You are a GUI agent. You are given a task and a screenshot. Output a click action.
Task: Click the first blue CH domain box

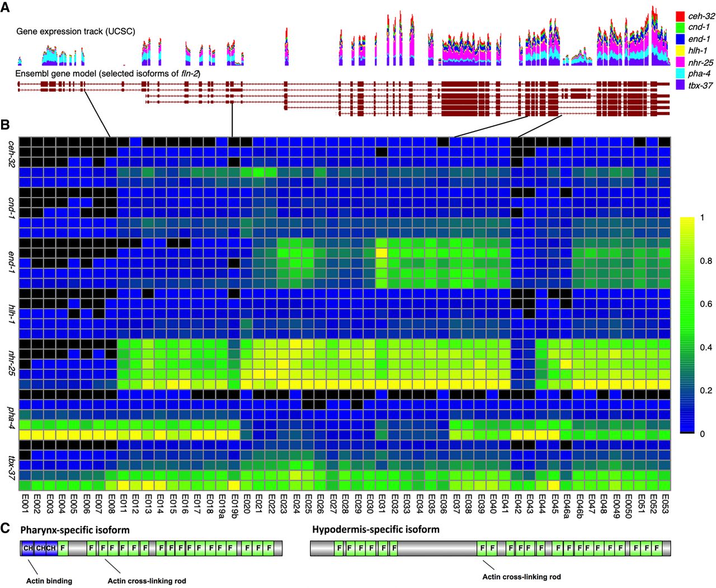point(28,548)
